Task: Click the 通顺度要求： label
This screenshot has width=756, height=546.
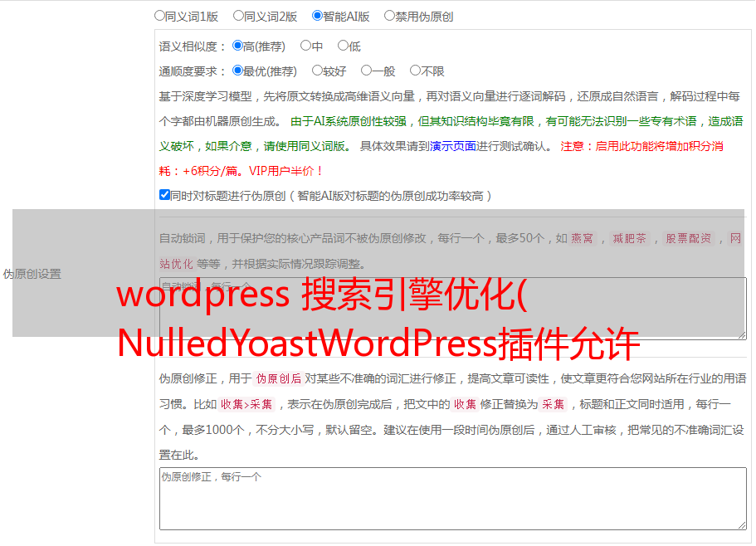Action: click(x=193, y=71)
